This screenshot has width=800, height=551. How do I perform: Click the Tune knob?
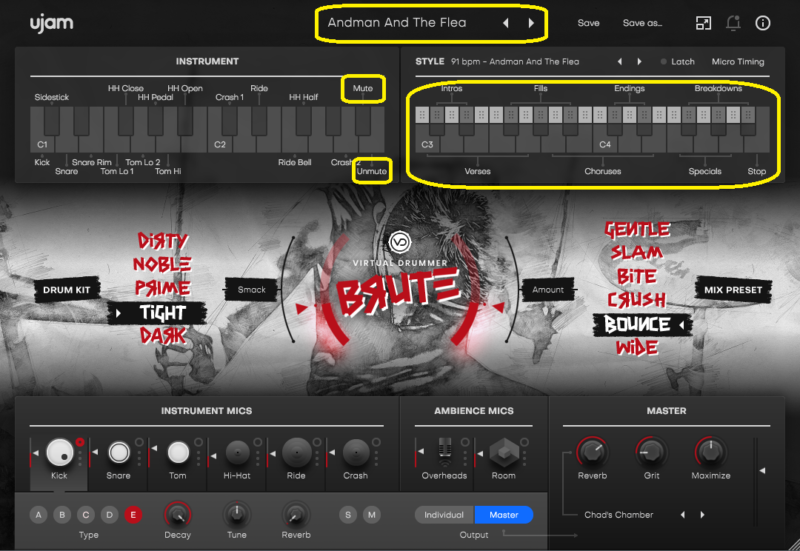click(x=237, y=515)
